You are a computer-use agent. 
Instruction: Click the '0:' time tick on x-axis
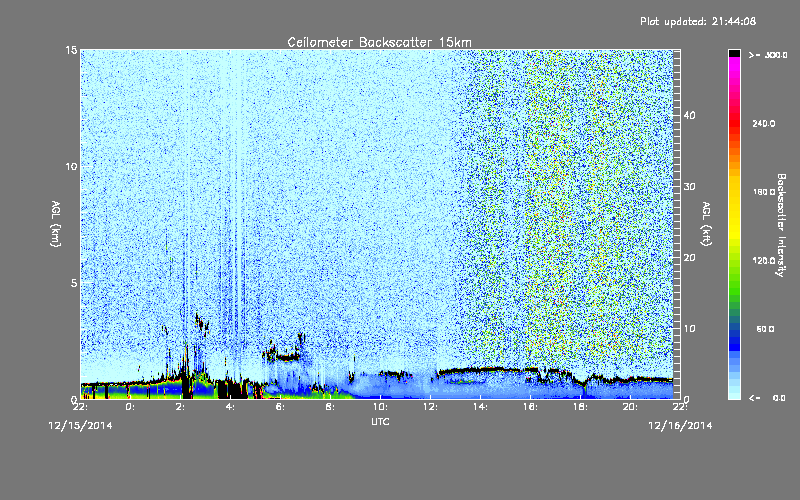(x=130, y=407)
